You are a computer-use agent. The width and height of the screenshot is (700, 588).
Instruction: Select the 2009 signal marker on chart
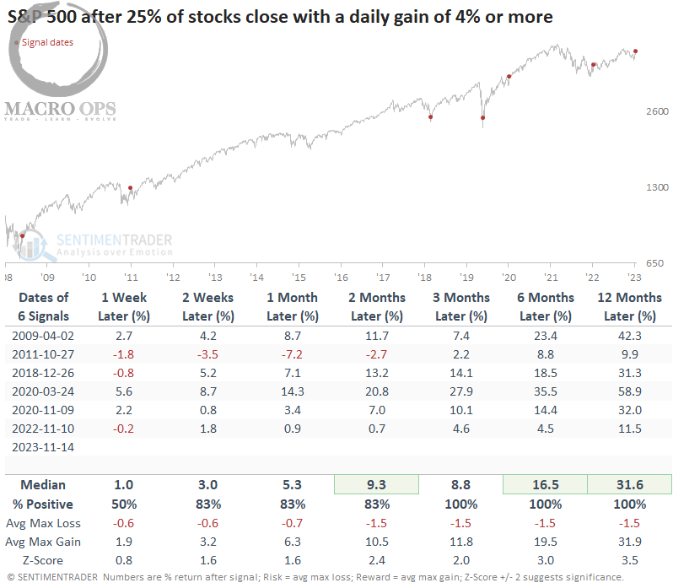[22, 235]
